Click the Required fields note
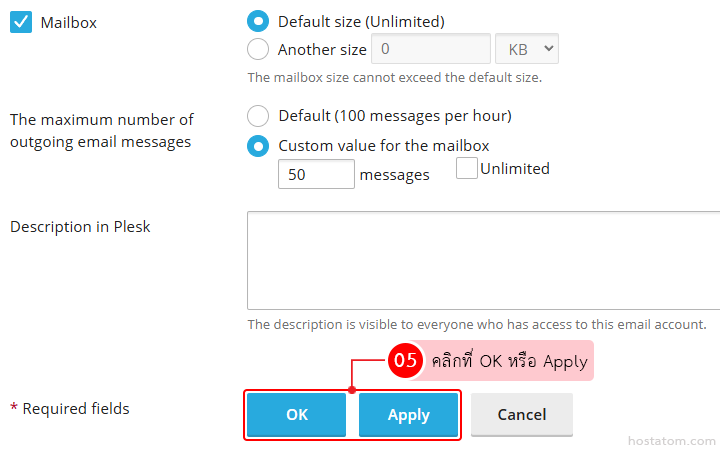 click(x=70, y=408)
